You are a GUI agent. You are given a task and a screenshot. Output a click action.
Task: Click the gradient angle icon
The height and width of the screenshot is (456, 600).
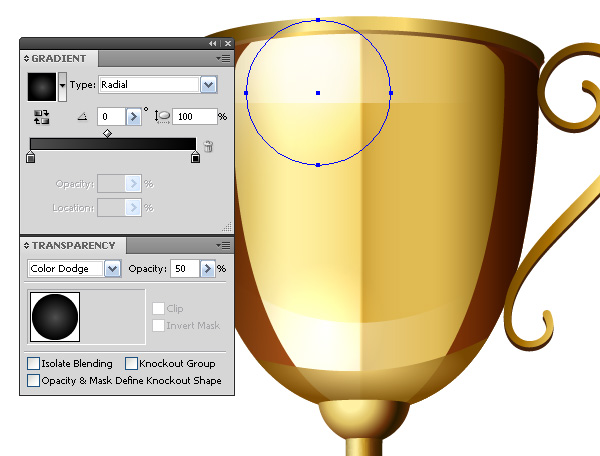click(x=82, y=116)
